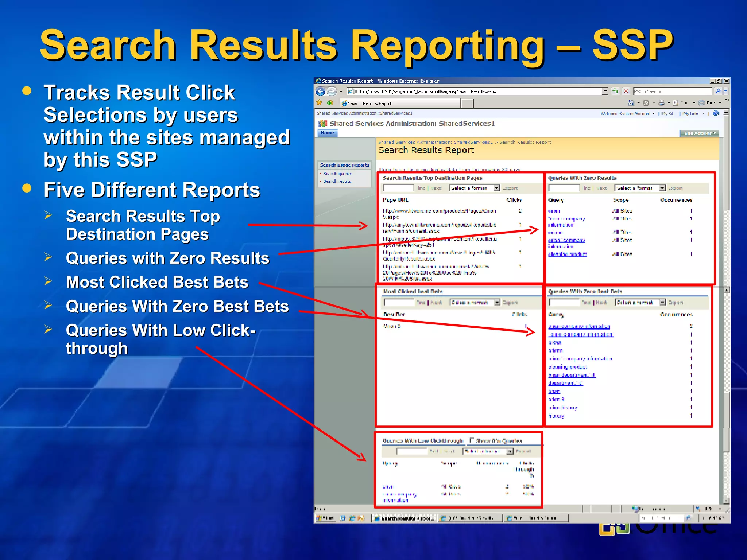Click the second IE window taskbar button

pos(470,518)
